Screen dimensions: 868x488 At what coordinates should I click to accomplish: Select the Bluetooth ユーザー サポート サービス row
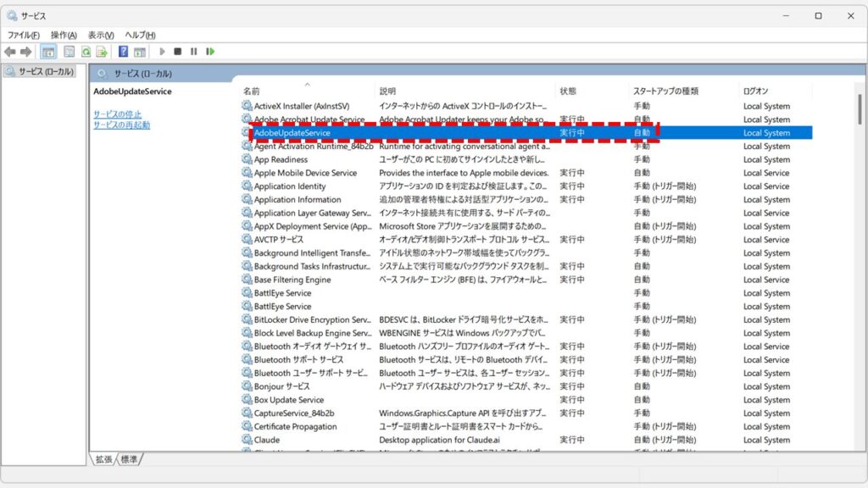(x=526, y=373)
